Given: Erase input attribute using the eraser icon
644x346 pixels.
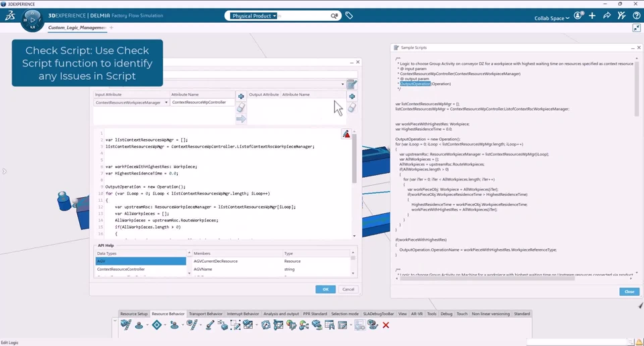Looking at the screenshot, I should (241, 107).
